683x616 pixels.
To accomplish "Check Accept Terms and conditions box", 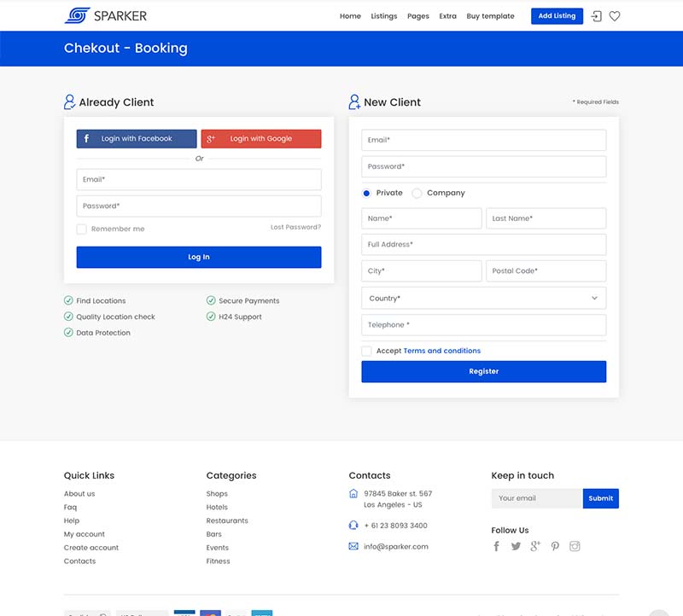I will [367, 351].
